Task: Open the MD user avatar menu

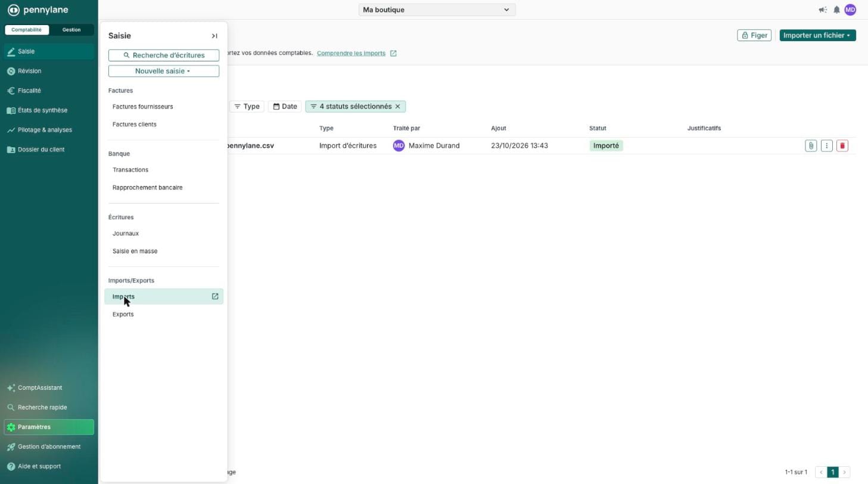Action: click(850, 10)
